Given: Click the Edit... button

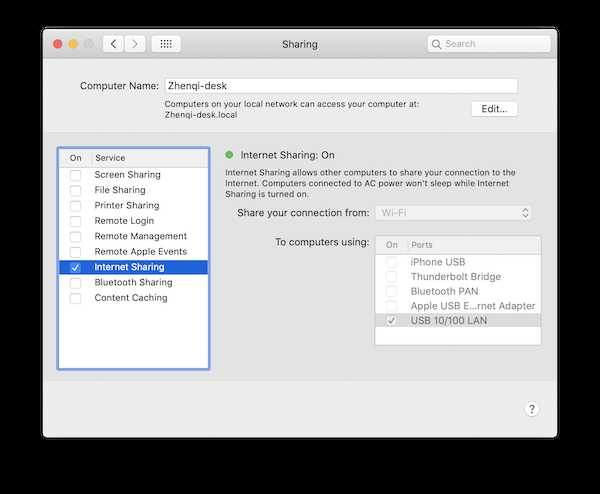Looking at the screenshot, I should point(494,109).
